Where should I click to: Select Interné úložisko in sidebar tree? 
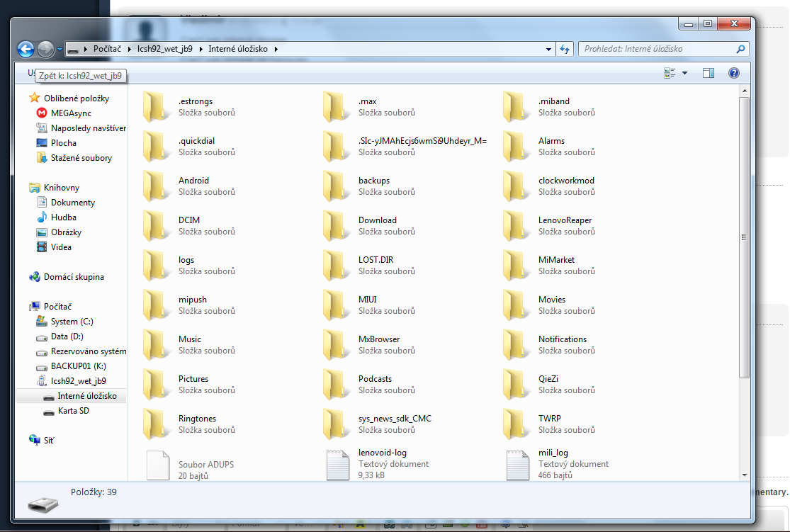[86, 395]
